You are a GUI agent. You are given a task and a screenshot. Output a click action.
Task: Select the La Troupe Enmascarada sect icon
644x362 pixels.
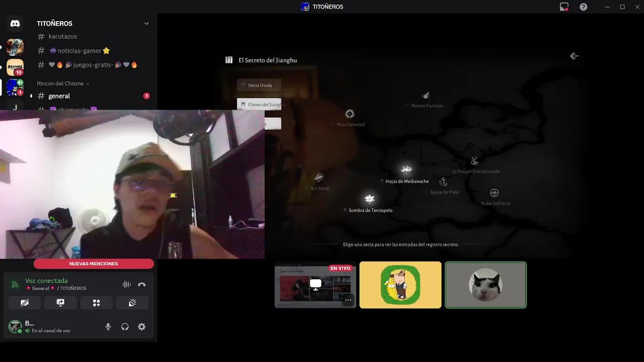[474, 161]
